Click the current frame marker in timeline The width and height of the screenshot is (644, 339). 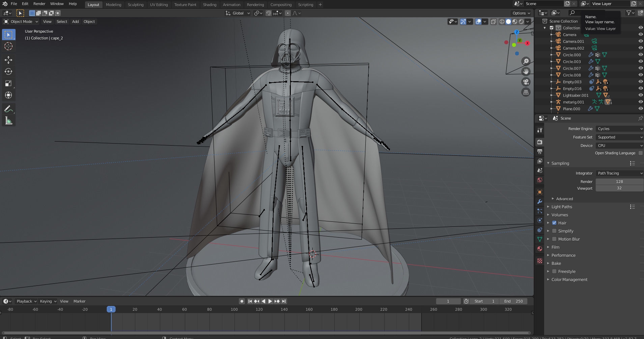coord(111,309)
